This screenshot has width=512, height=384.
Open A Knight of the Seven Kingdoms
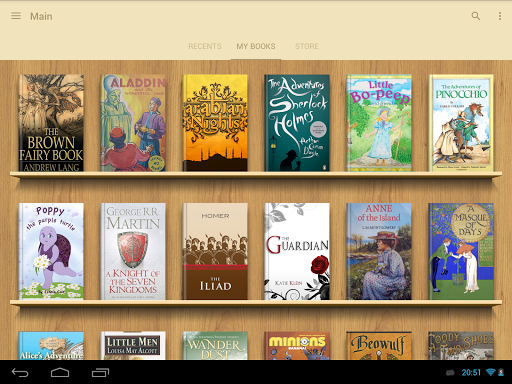(x=133, y=251)
